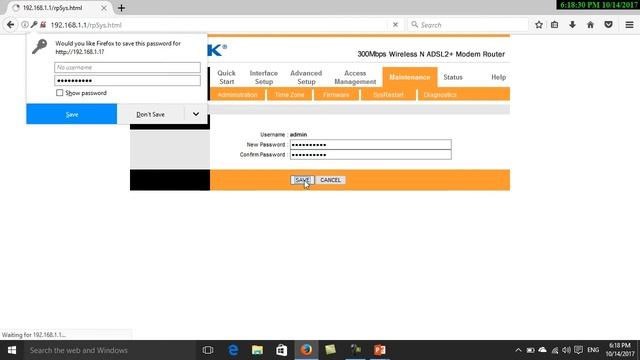This screenshot has height=360, width=640.
Task: Click the key password icon in address bar
Action: pyautogui.click(x=34, y=25)
